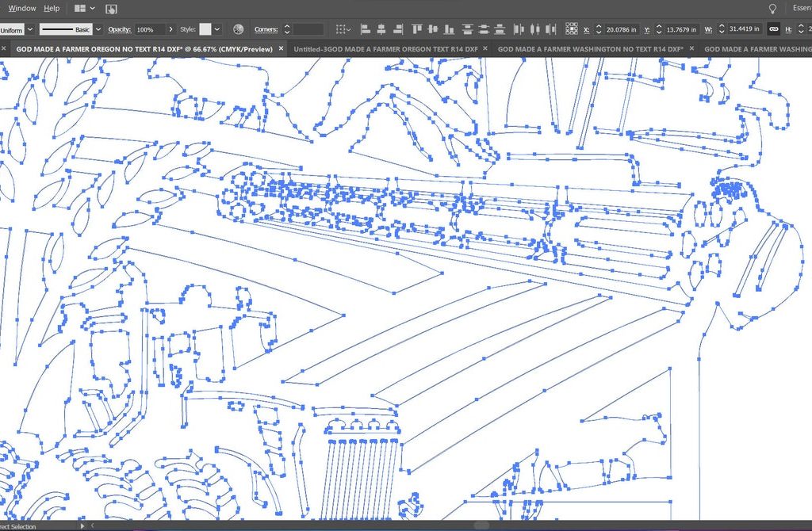Click the graphic Style swatch
Viewport: 812px width, 531px height.
click(x=206, y=29)
